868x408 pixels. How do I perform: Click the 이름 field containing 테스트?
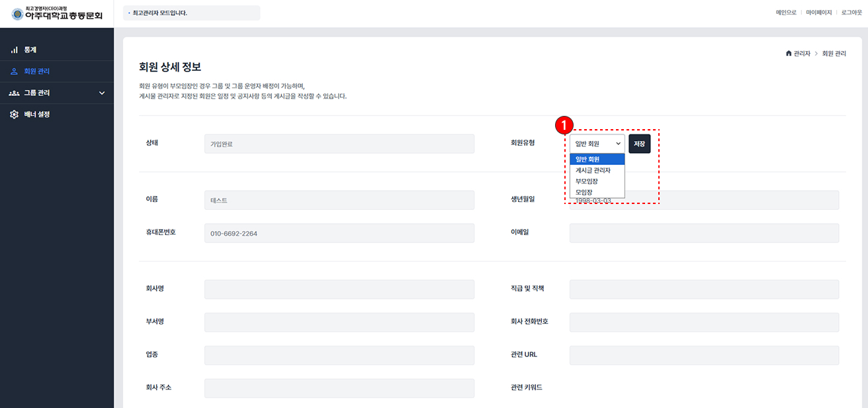pos(339,200)
